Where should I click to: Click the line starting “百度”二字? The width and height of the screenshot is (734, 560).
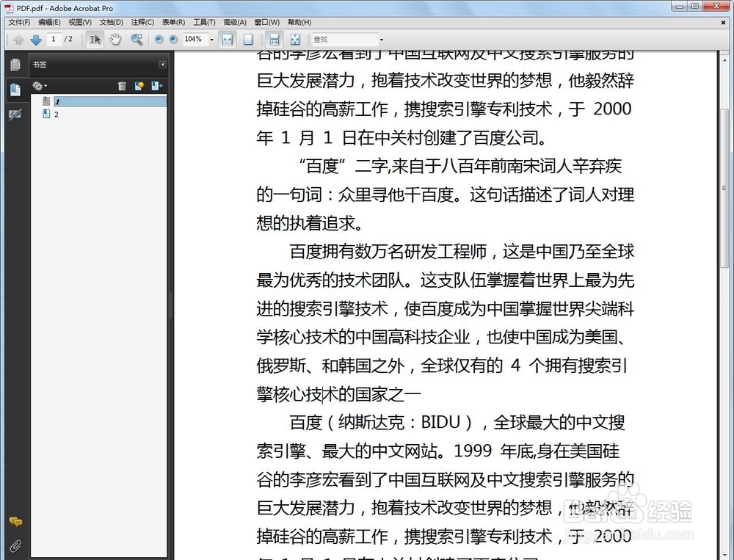click(x=461, y=166)
